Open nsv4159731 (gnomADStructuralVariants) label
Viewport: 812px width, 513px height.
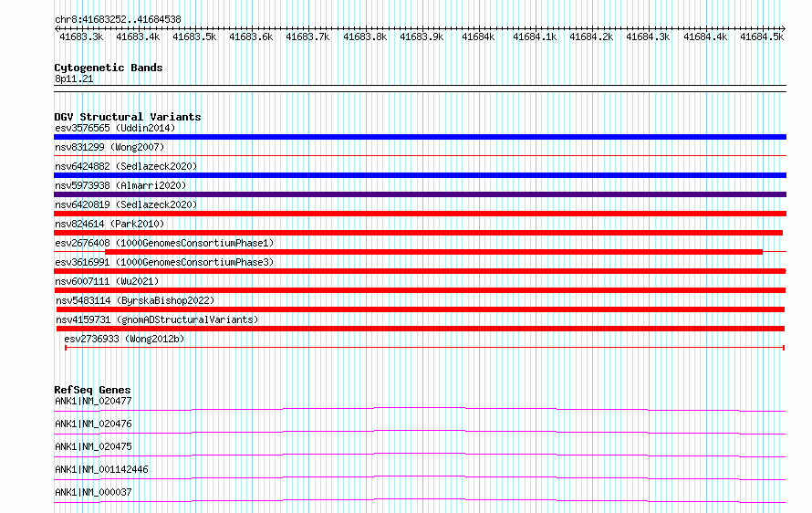(x=157, y=319)
